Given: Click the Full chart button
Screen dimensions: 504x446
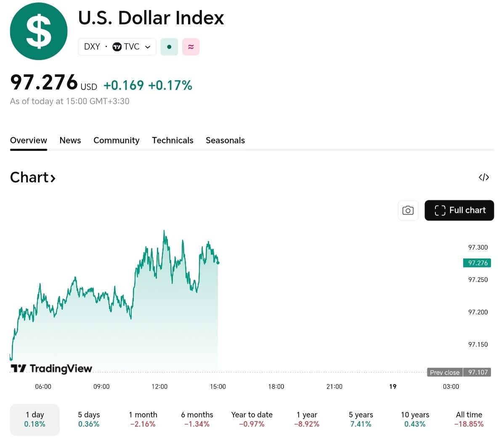Looking at the screenshot, I should coord(459,210).
